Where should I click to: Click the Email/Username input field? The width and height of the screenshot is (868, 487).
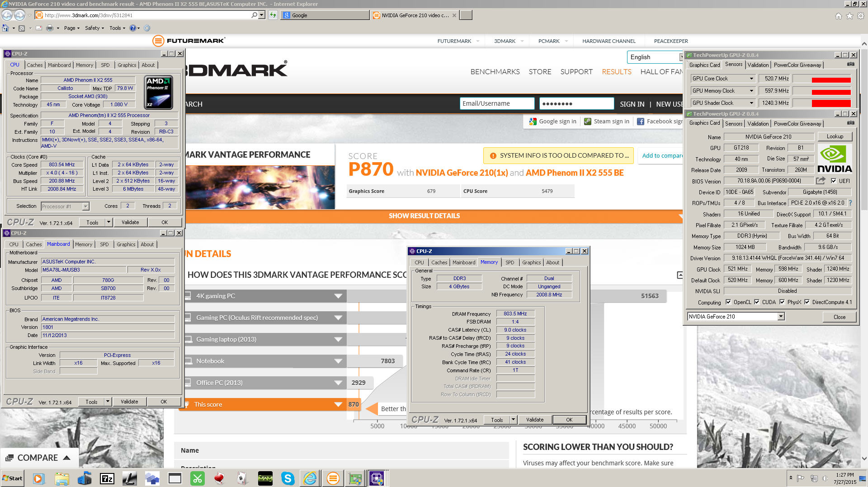click(x=497, y=103)
